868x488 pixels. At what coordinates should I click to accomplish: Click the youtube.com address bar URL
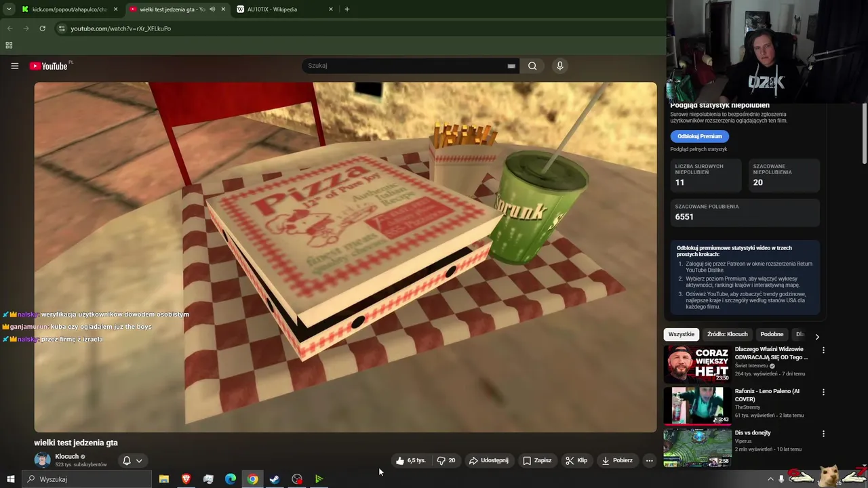pyautogui.click(x=121, y=28)
